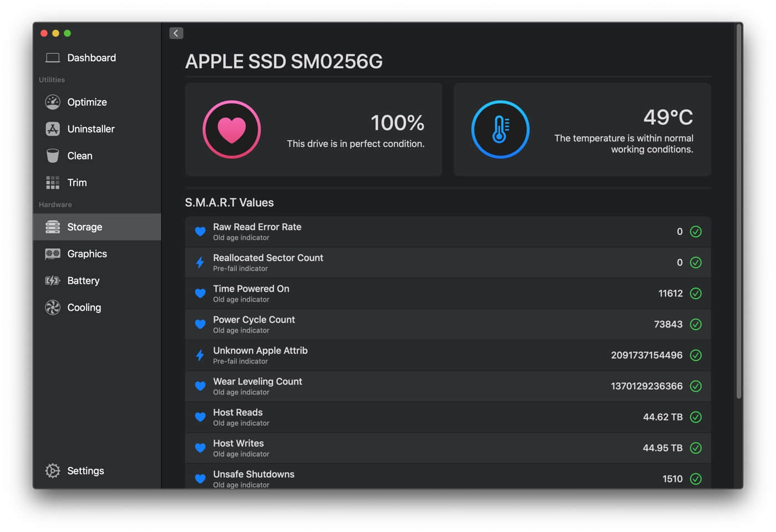Click the heart icon on Raw Read Error Rate

click(200, 232)
